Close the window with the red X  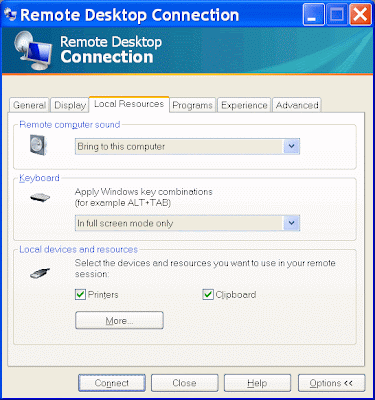(x=360, y=15)
